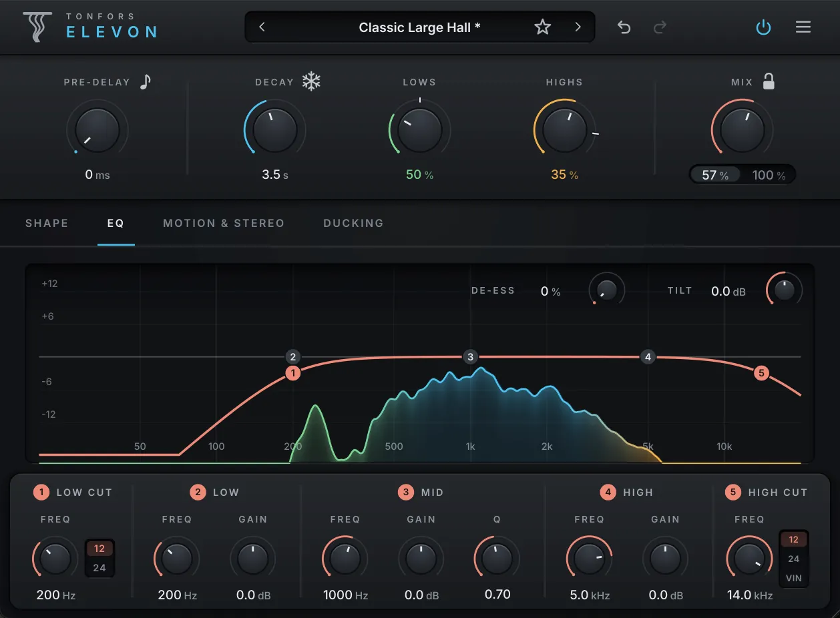The height and width of the screenshot is (618, 840).
Task: Click the 3.5 s decay value
Action: pyautogui.click(x=275, y=175)
